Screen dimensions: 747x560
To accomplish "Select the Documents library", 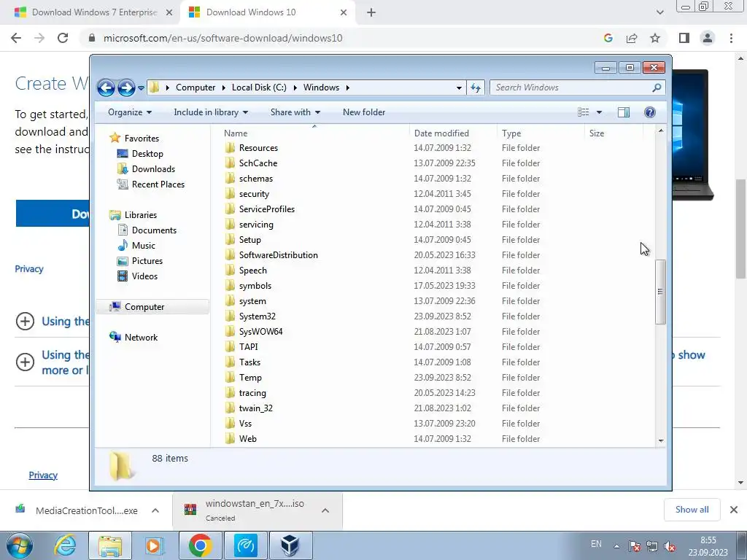I will [154, 230].
